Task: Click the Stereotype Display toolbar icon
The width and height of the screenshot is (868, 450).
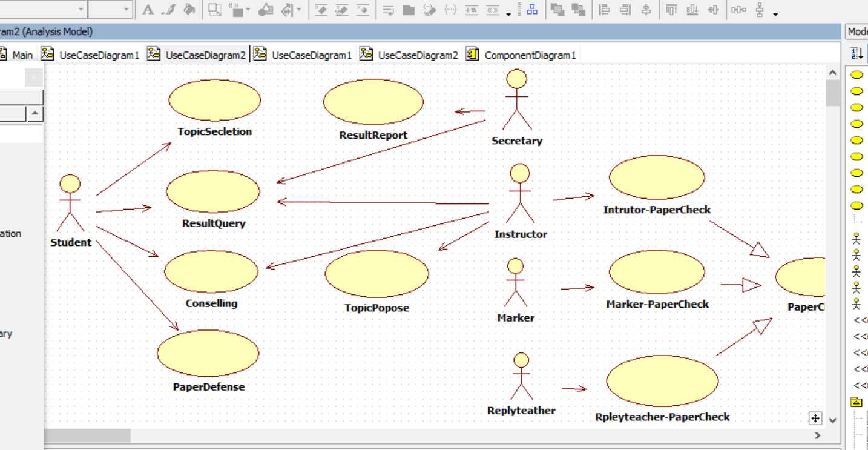Action: pyautogui.click(x=235, y=10)
